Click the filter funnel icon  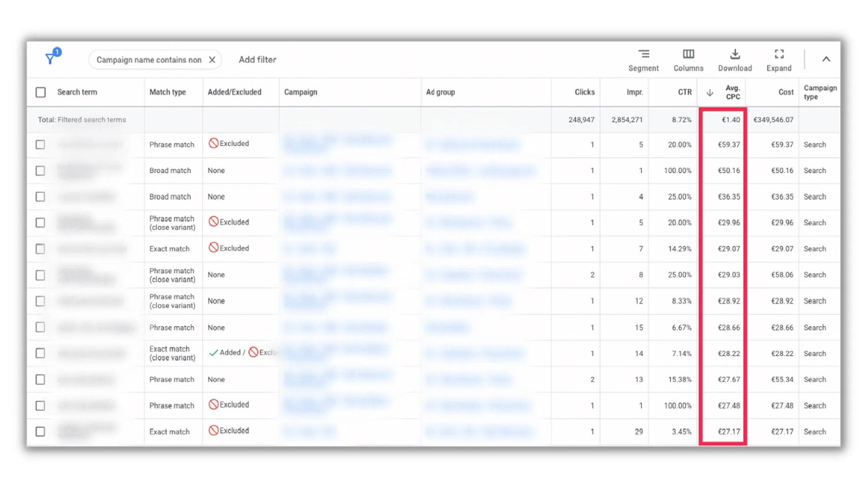coord(50,59)
